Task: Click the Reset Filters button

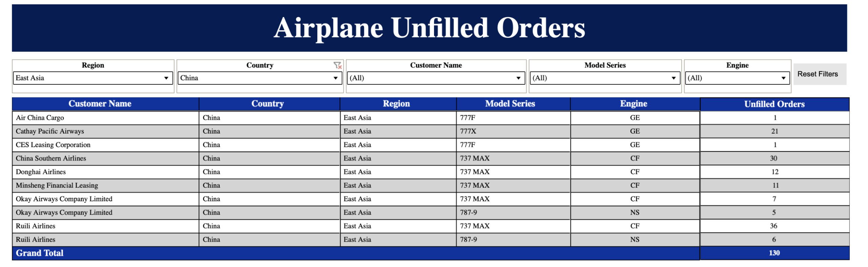Action: click(817, 74)
